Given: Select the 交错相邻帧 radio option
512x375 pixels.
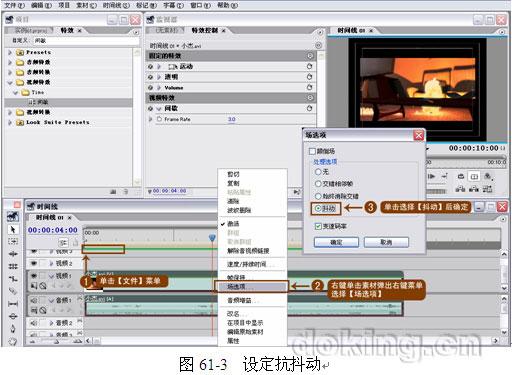Looking at the screenshot, I should [x=318, y=184].
